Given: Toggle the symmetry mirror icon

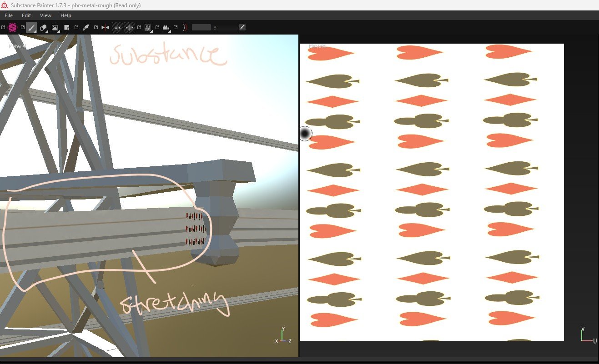Looking at the screenshot, I should pyautogui.click(x=105, y=28).
